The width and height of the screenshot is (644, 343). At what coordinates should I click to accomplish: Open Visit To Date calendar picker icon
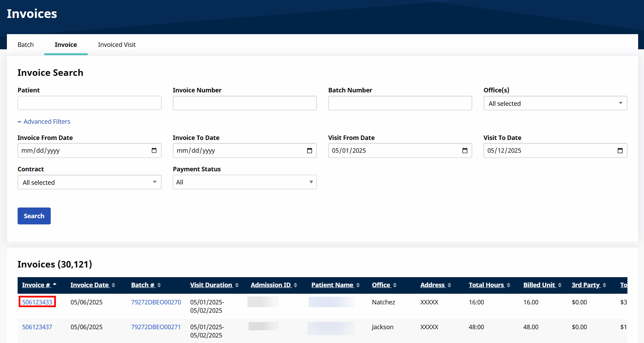620,151
